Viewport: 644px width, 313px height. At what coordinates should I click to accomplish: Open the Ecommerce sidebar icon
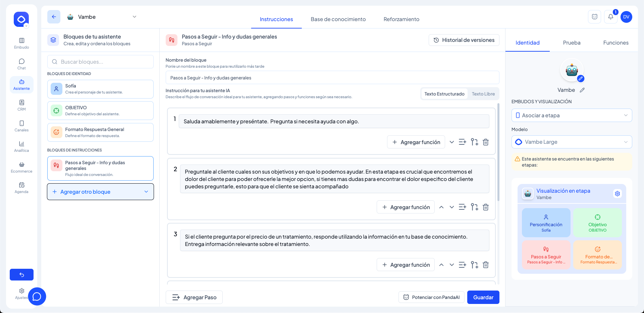tap(21, 167)
